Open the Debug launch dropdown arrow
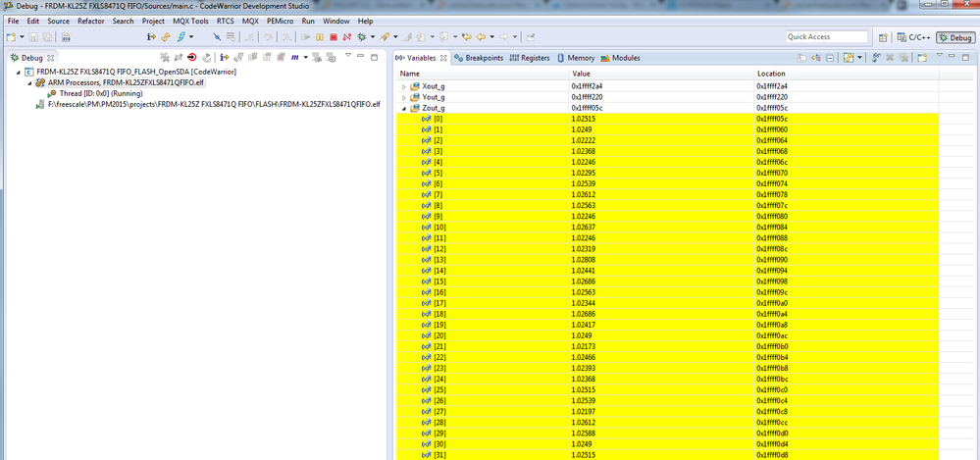 [x=373, y=37]
